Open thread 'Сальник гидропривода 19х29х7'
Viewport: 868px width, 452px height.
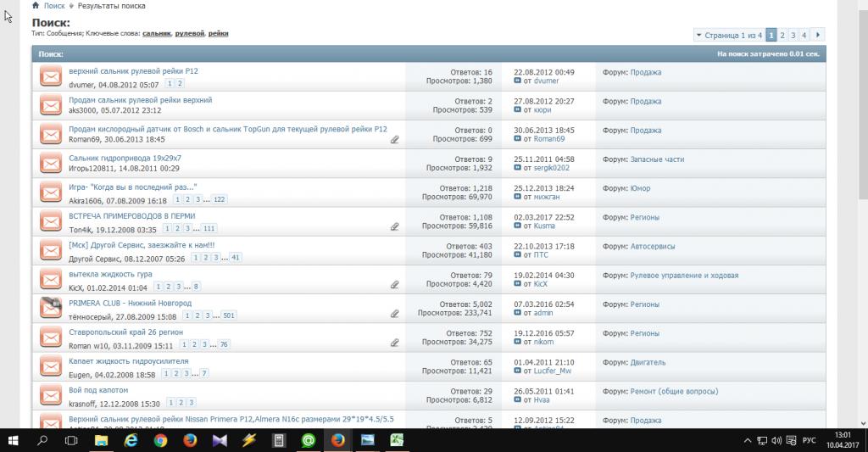point(125,158)
